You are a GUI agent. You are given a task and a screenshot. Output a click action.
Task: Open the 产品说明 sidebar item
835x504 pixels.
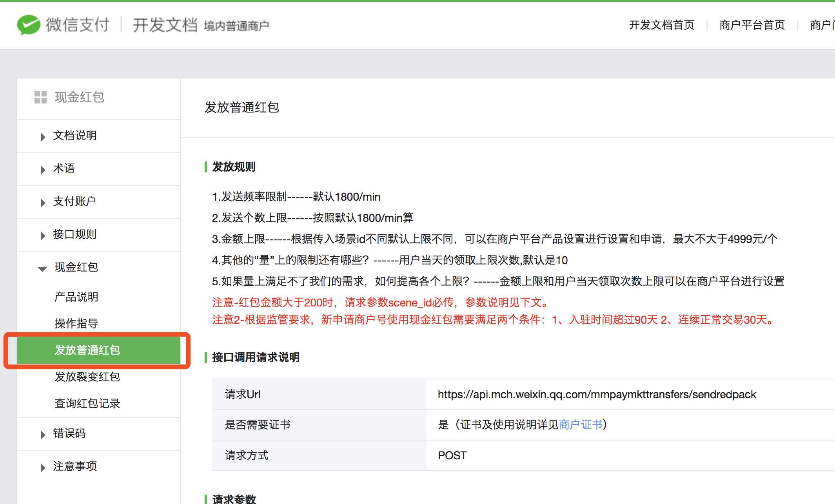point(76,297)
